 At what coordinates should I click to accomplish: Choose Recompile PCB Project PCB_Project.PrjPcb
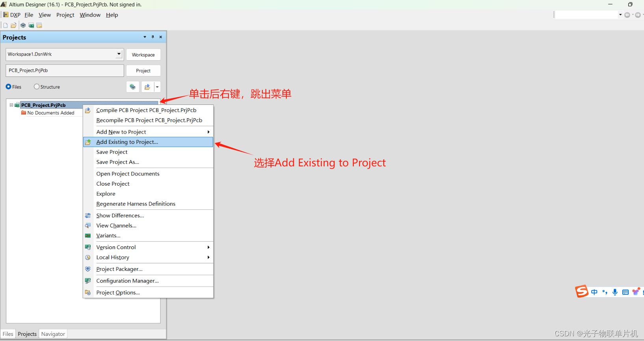click(x=148, y=120)
